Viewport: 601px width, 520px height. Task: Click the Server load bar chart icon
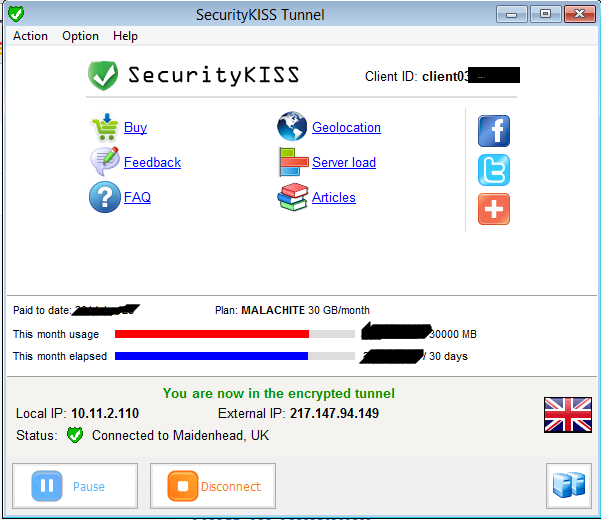(293, 162)
